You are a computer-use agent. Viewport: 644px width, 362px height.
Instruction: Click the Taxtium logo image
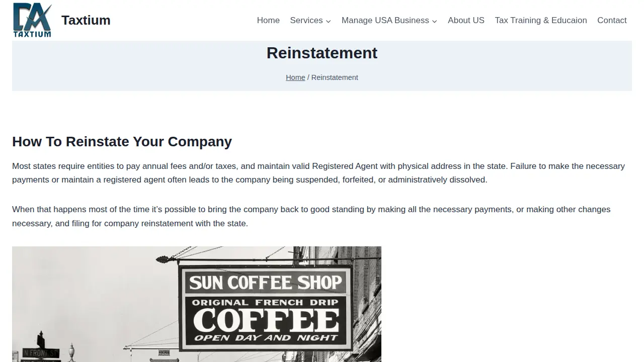pos(32,20)
